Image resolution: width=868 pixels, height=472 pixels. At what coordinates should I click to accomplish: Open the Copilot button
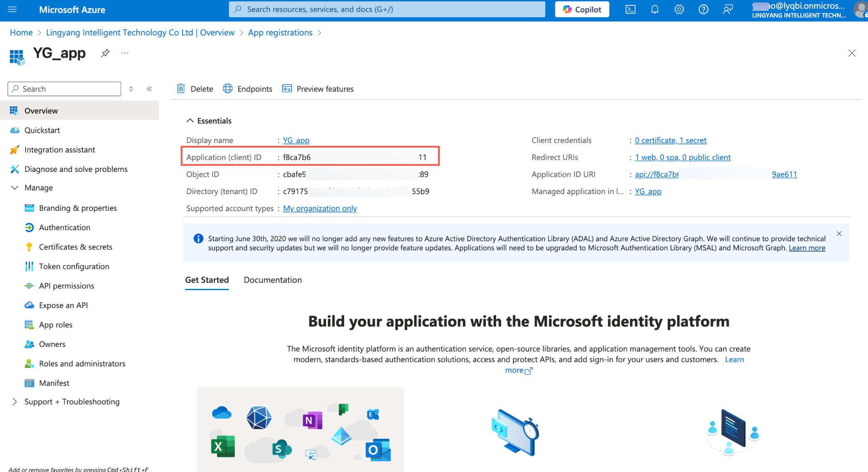click(x=582, y=10)
